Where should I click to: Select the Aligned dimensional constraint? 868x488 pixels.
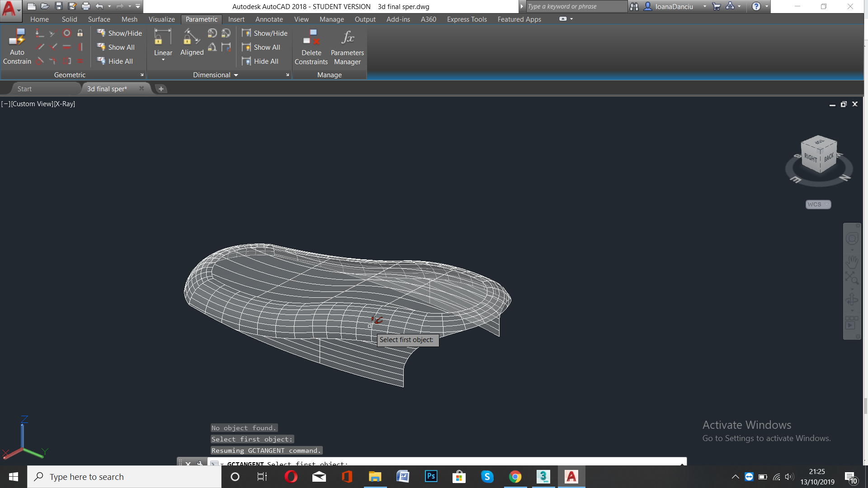tap(192, 43)
